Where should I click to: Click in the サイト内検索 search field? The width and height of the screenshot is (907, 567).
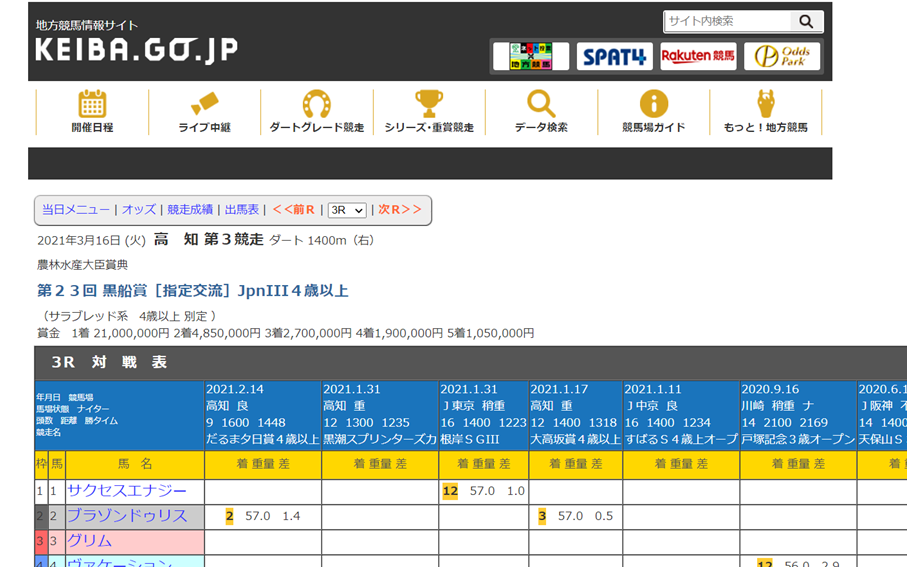pos(728,21)
